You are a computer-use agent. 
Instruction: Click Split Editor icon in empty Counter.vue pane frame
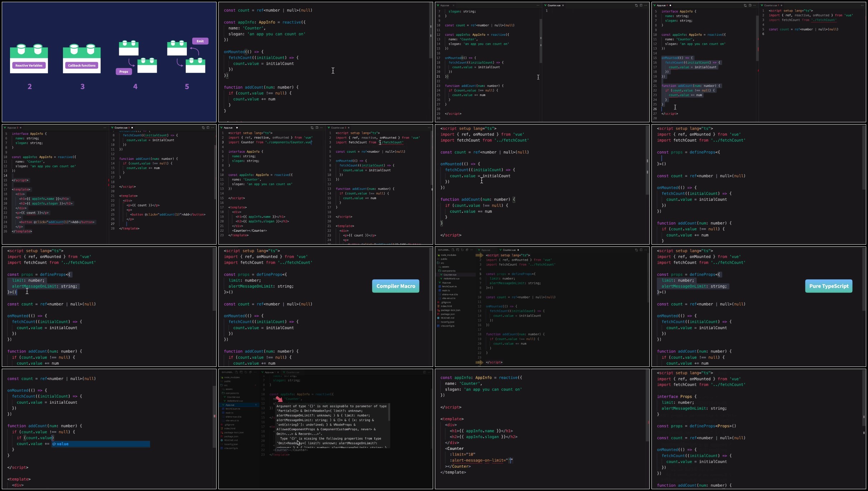click(x=641, y=5)
